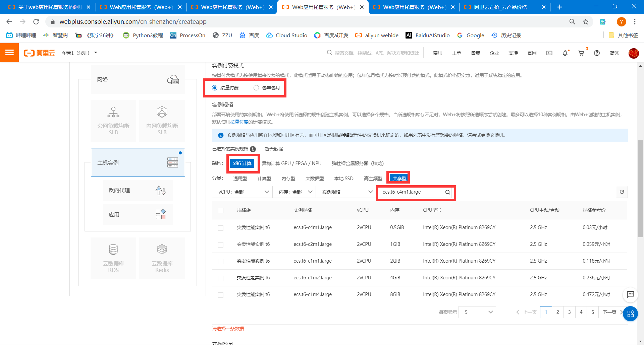
Task: Click the search icon in spec filter field
Action: pos(447,192)
